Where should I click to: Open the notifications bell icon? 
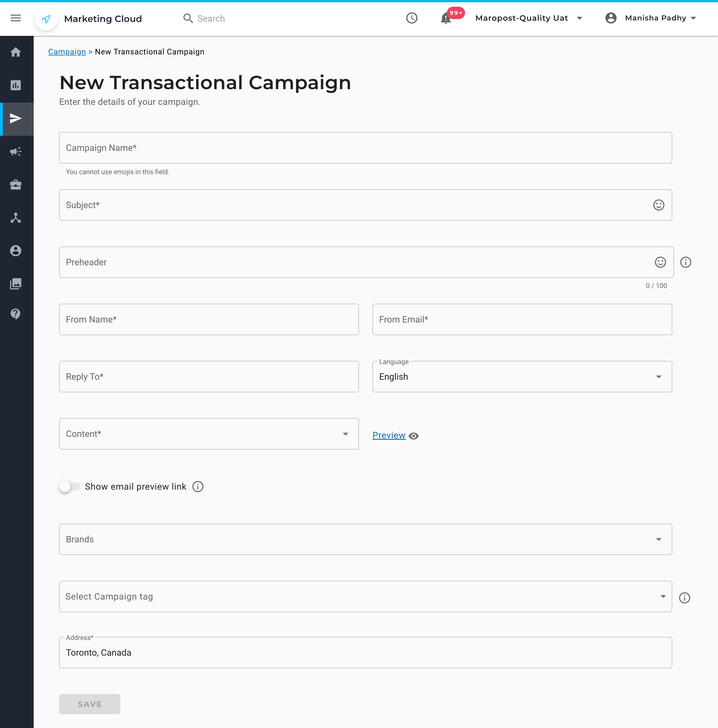(445, 18)
